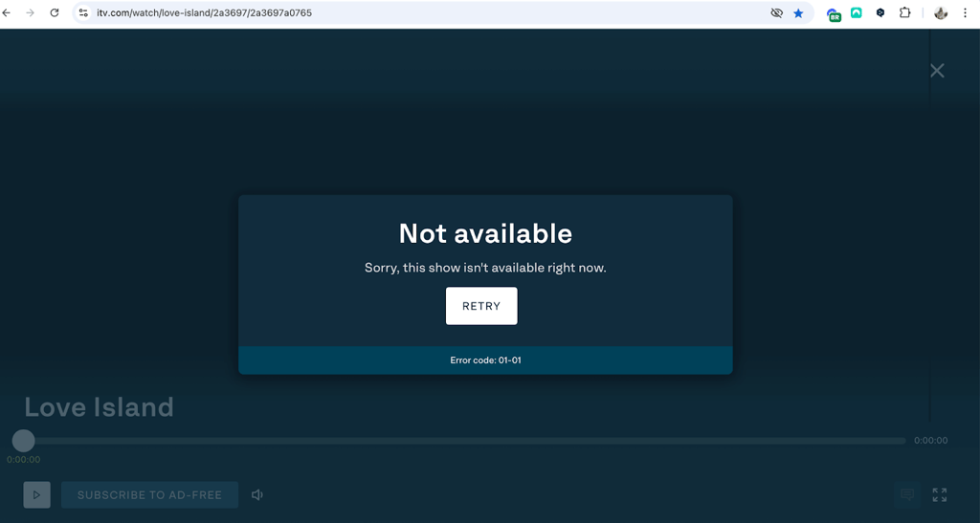Click the video progress bar track
This screenshot has height=523, width=980.
pyautogui.click(x=464, y=441)
